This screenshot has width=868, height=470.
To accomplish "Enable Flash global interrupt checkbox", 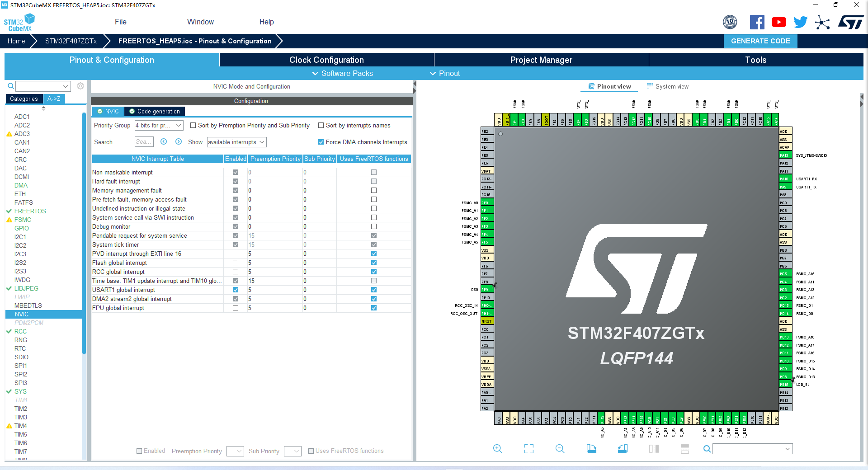I will tap(236, 263).
